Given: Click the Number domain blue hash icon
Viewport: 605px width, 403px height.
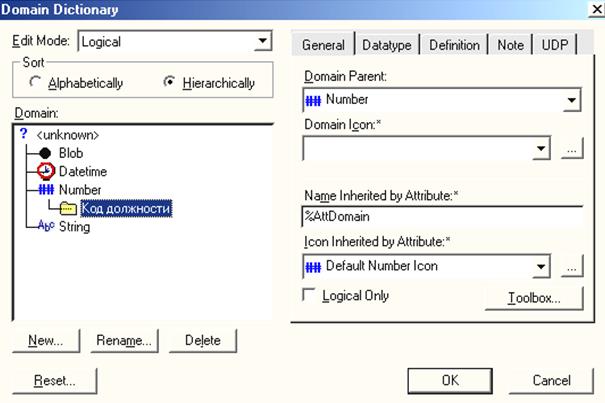Looking at the screenshot, I should (x=46, y=190).
